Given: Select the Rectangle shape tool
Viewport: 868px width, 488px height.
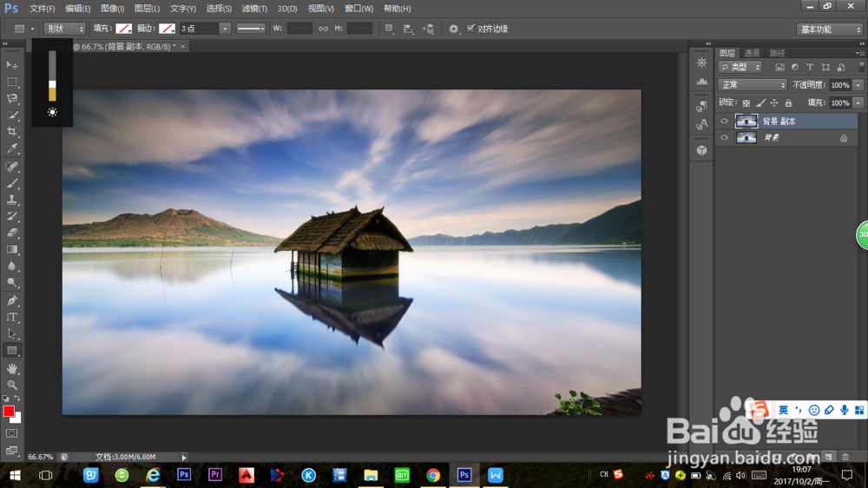Looking at the screenshot, I should point(12,351).
